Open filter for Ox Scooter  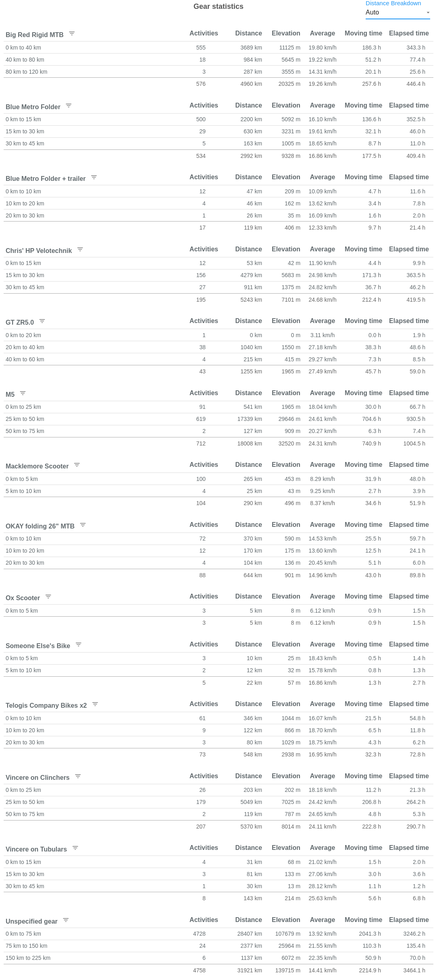(x=48, y=597)
